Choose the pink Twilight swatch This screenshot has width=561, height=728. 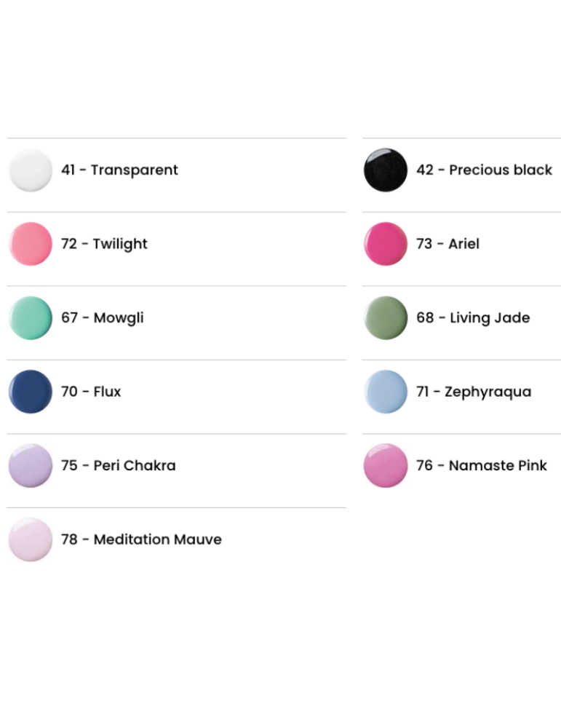[31, 244]
